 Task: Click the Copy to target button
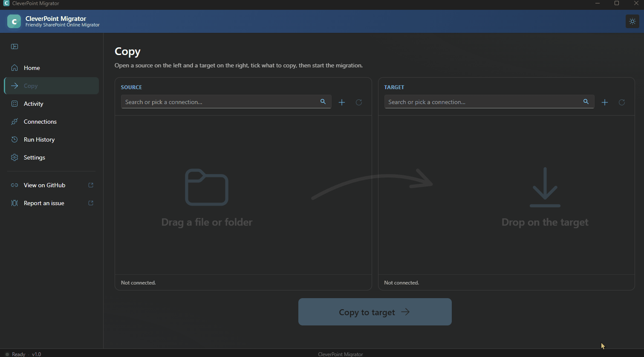point(375,312)
